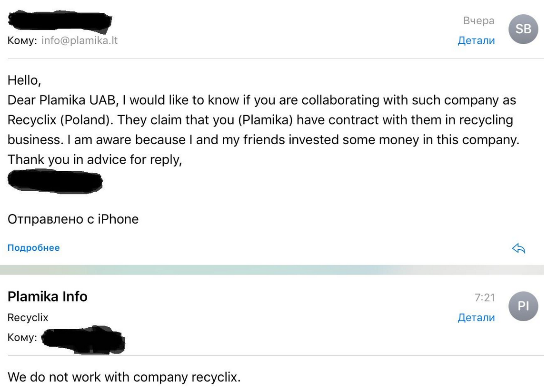Viewport: 547px width, 392px height.
Task: Open Детали for the first email
Action: coord(476,40)
